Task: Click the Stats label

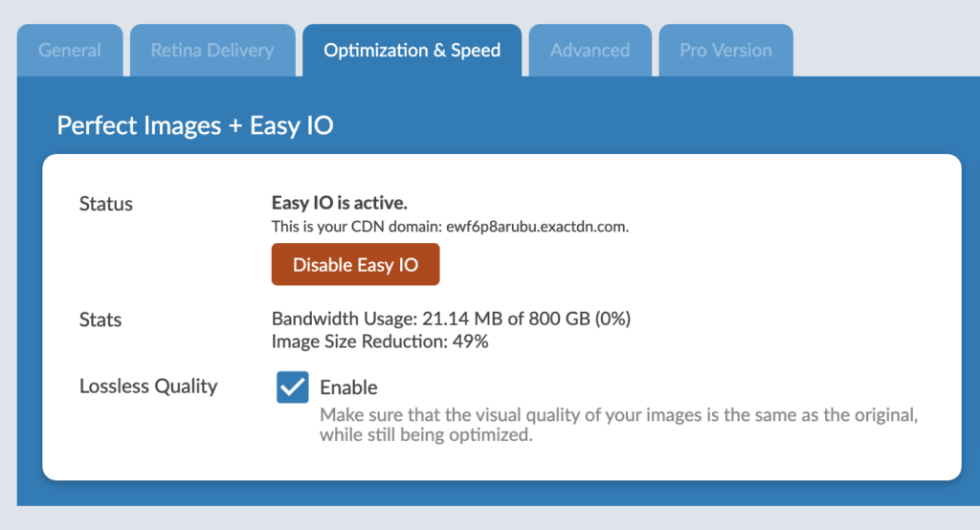Action: coord(100,320)
